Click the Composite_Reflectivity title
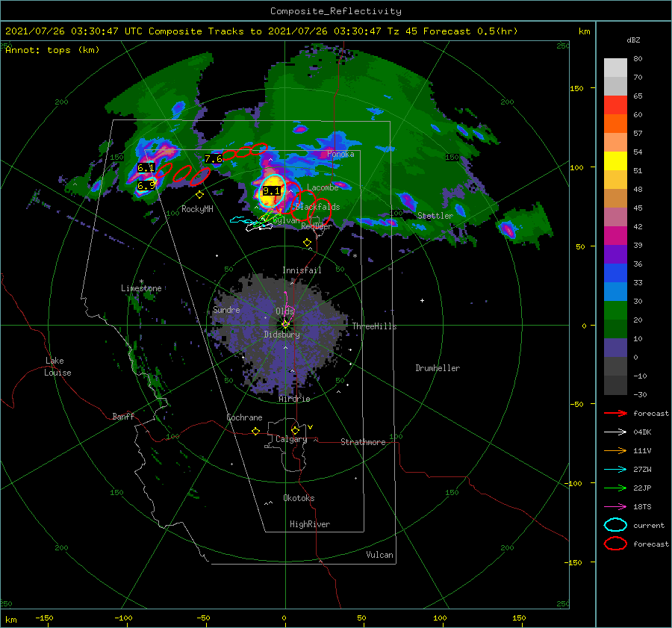This screenshot has height=628, width=672. click(x=336, y=11)
